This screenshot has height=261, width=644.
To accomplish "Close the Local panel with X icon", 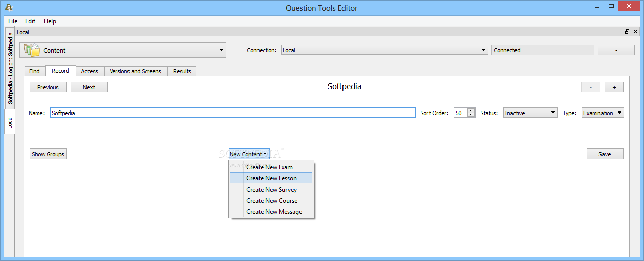I will click(x=635, y=32).
